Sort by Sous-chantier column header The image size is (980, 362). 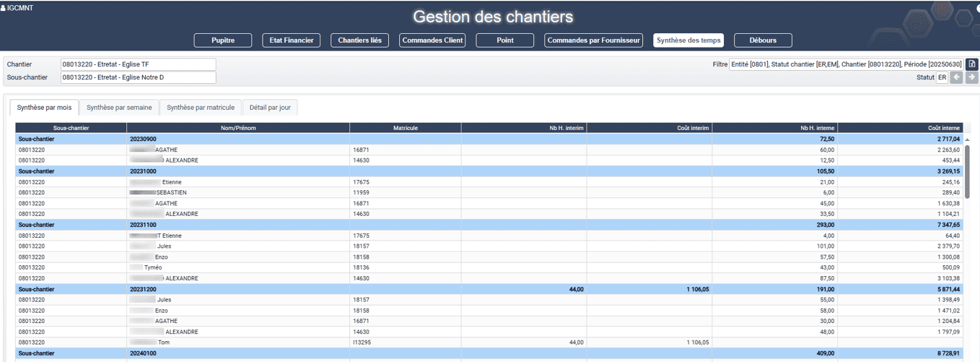71,128
